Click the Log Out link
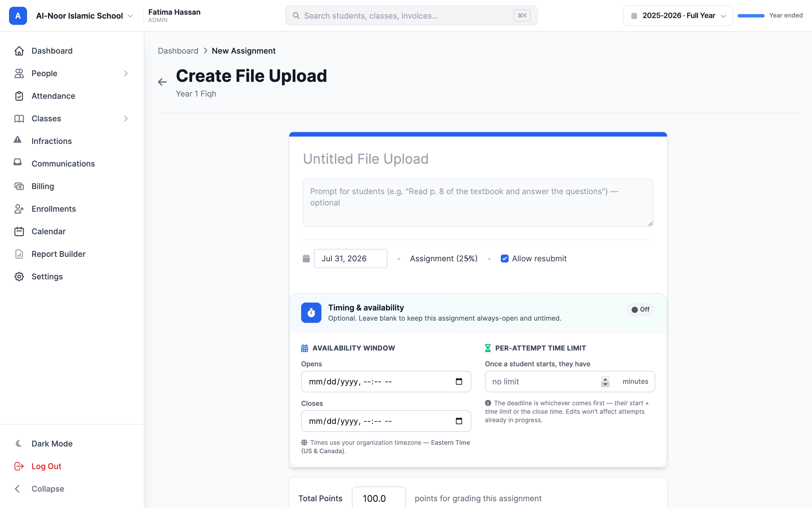812x508 pixels. pos(46,466)
